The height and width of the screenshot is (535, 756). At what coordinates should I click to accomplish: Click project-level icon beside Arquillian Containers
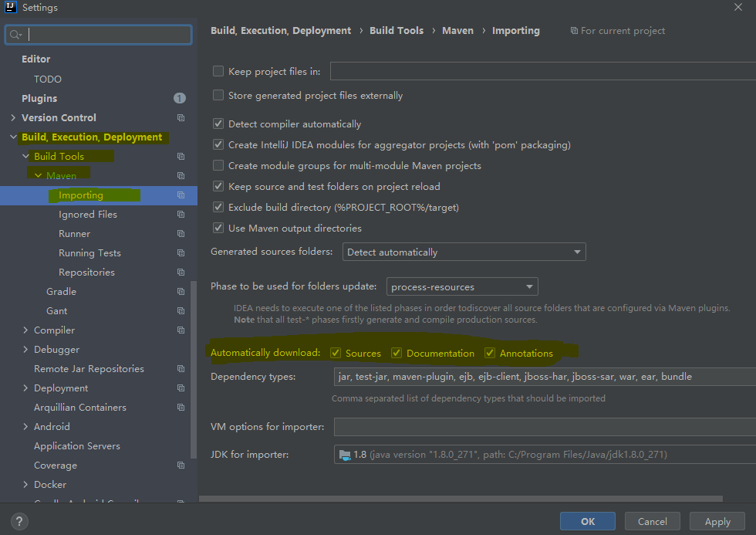coord(181,407)
